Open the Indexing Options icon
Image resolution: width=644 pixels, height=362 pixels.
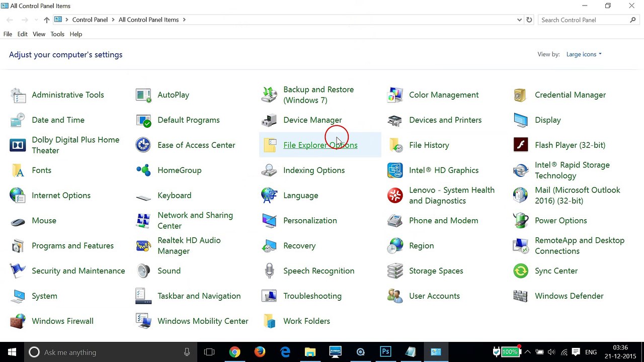click(269, 170)
